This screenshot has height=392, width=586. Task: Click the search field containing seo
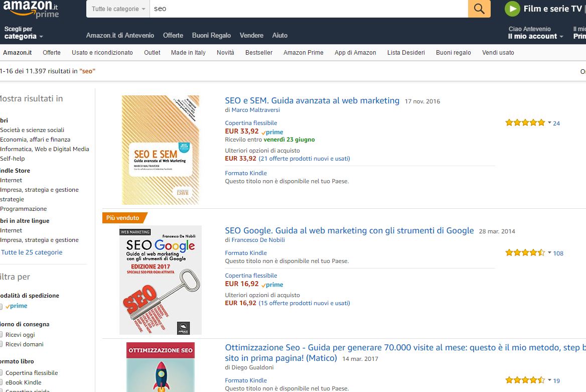click(309, 9)
